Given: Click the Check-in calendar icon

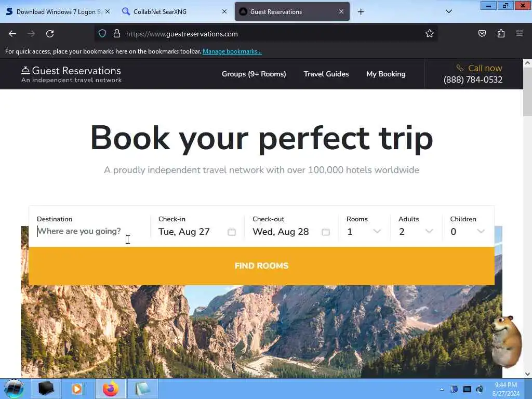Looking at the screenshot, I should click(x=232, y=232).
